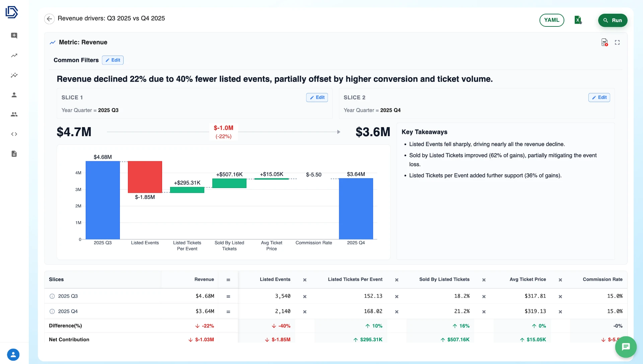Open the new chat sidebar icon

pyautogui.click(x=14, y=35)
